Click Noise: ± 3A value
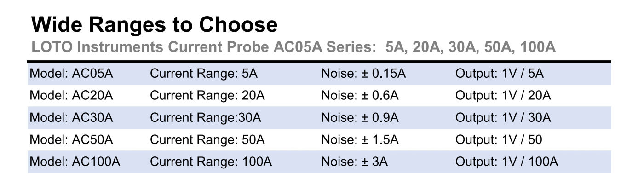The width and height of the screenshot is (644, 185). (x=354, y=162)
